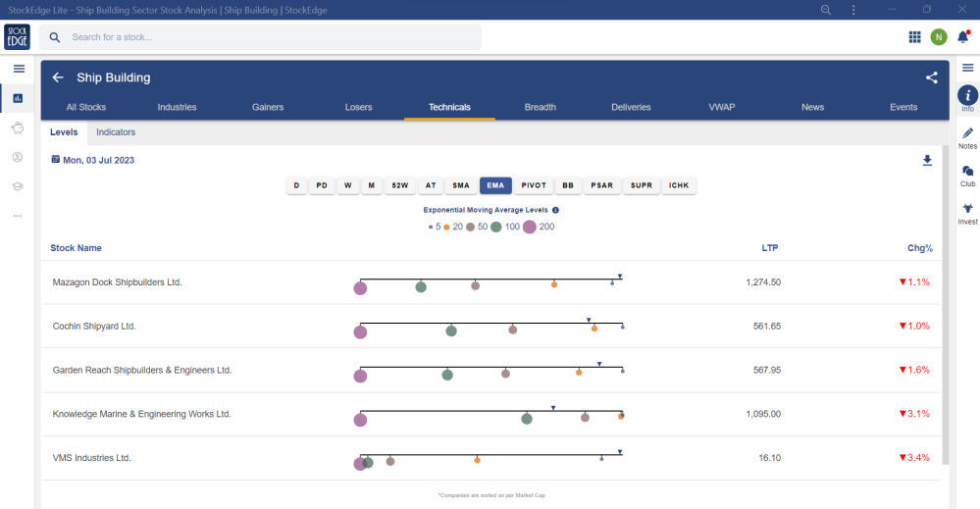Image resolution: width=980 pixels, height=509 pixels.
Task: Expand the left hamburger navigation menu
Action: (x=18, y=68)
